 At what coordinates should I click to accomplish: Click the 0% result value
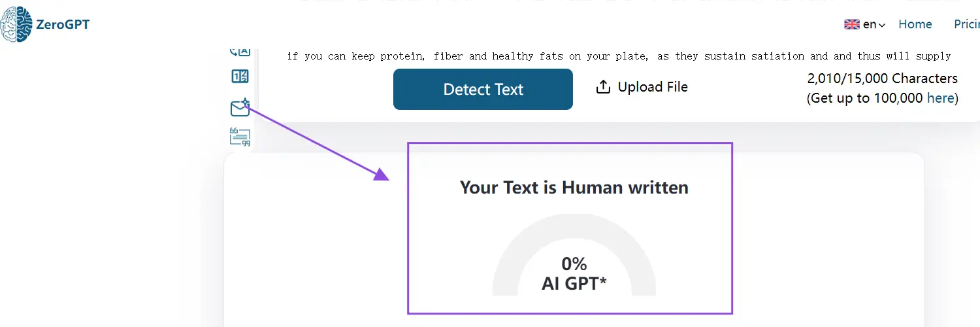[x=574, y=264]
